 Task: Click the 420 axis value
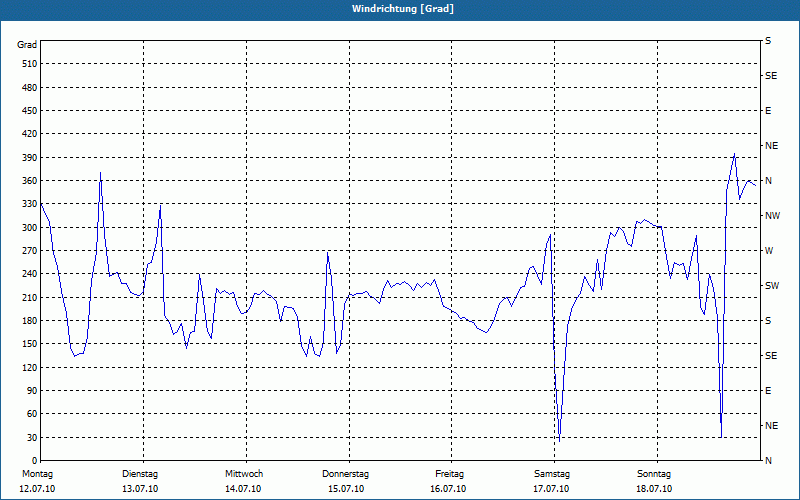30,134
